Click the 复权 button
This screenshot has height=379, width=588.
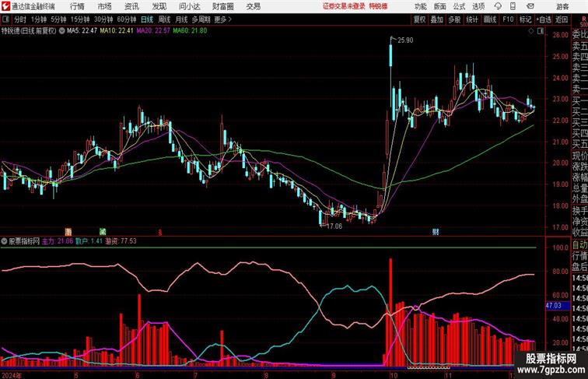click(x=419, y=19)
